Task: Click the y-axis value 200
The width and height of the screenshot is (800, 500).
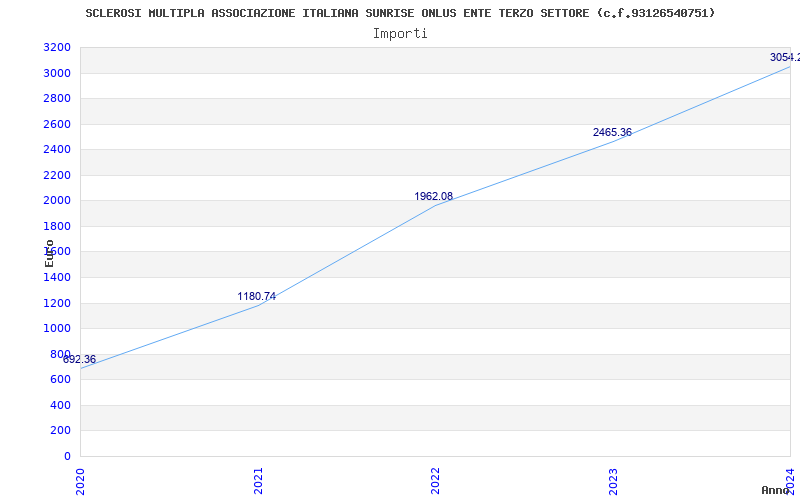Action: (61, 431)
